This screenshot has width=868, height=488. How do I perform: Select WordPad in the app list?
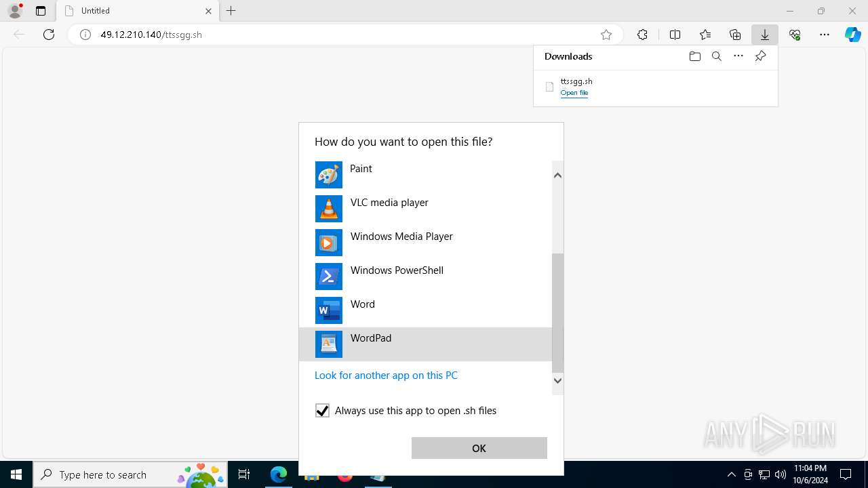click(x=425, y=344)
